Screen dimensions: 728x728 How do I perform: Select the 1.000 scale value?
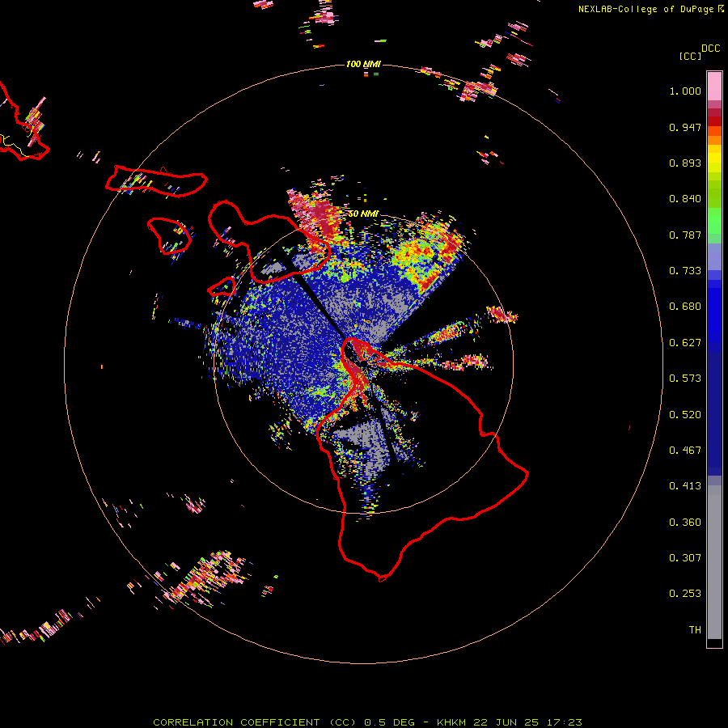pyautogui.click(x=685, y=91)
